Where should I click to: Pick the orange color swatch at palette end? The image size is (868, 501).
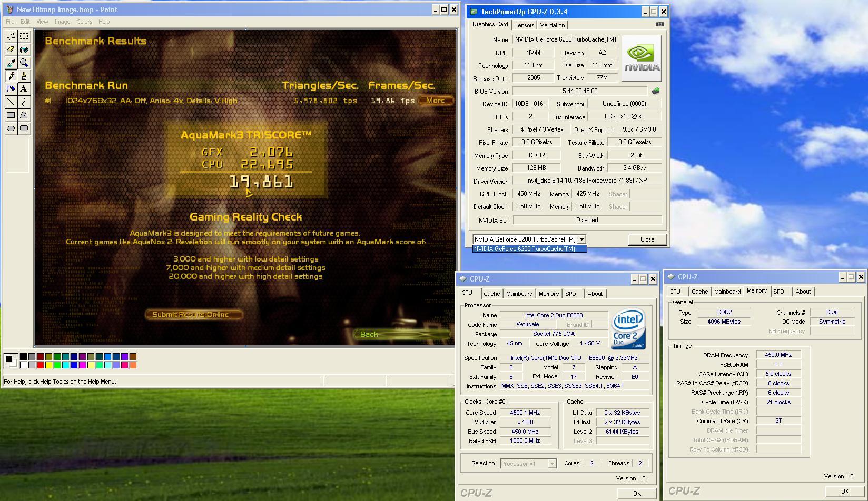133,365
